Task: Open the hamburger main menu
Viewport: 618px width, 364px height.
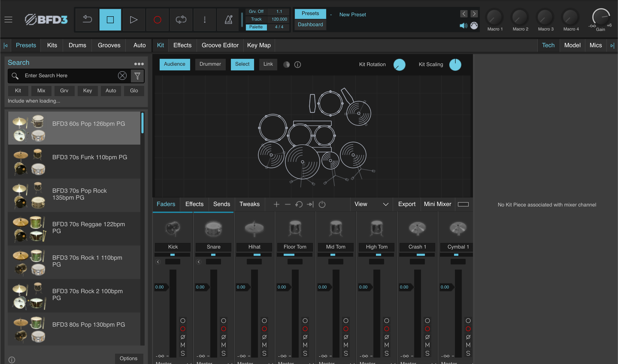Action: [8, 19]
